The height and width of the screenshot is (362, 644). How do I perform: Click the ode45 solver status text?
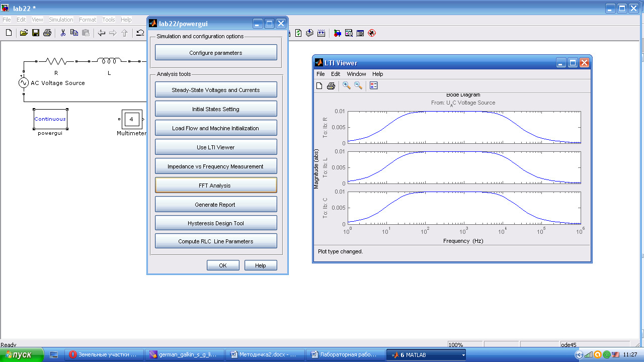click(x=569, y=345)
